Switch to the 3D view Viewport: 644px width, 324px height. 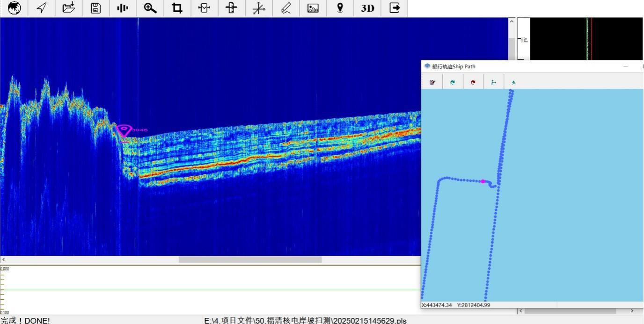pyautogui.click(x=367, y=8)
